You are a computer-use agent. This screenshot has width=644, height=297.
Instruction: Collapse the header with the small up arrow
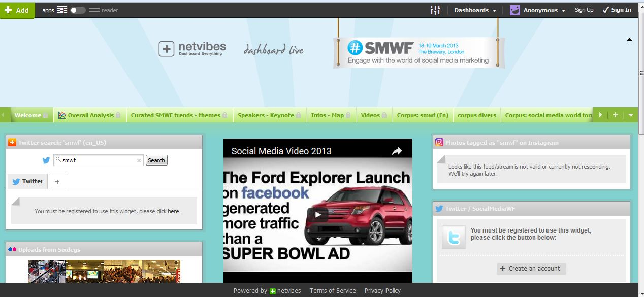[629, 40]
